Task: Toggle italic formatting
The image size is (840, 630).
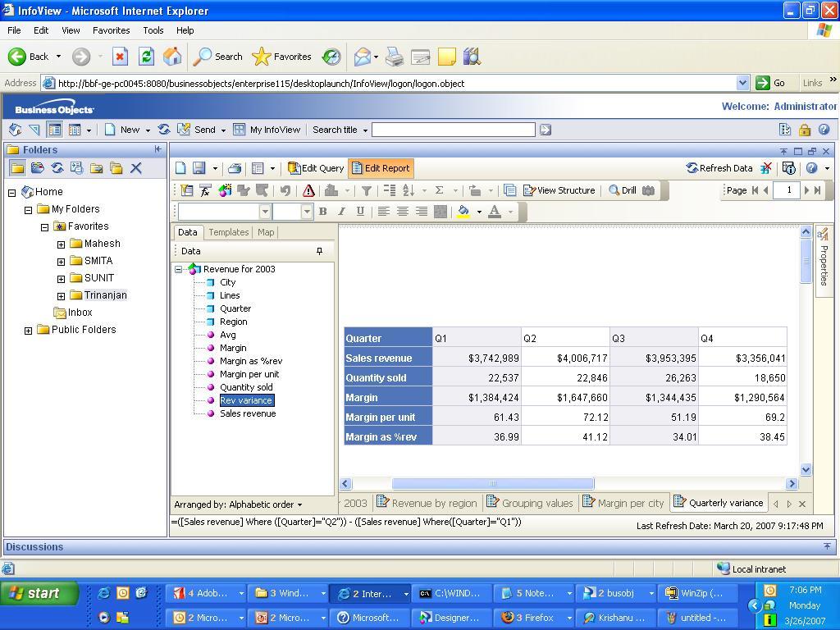Action: point(341,211)
